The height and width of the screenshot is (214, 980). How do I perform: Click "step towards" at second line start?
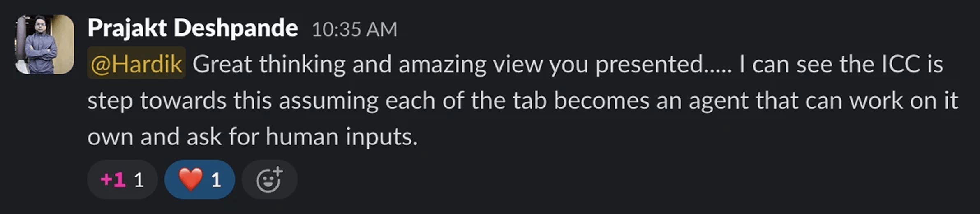157,101
